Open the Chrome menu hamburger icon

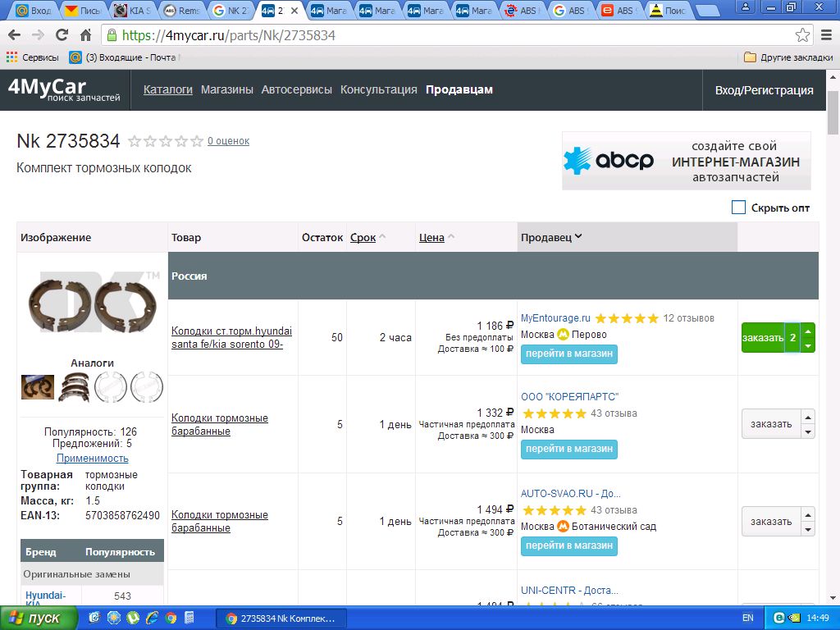pyautogui.click(x=826, y=35)
